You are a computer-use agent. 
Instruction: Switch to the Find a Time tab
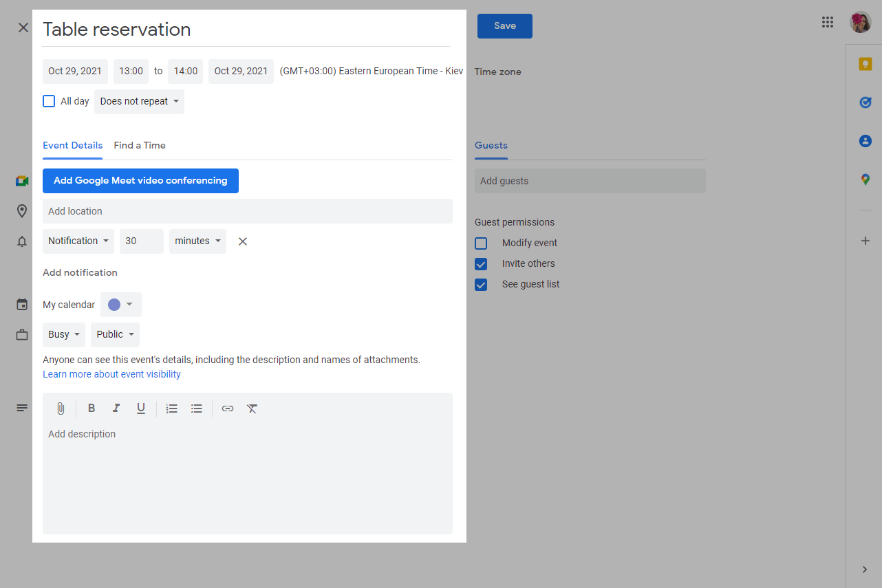click(140, 146)
